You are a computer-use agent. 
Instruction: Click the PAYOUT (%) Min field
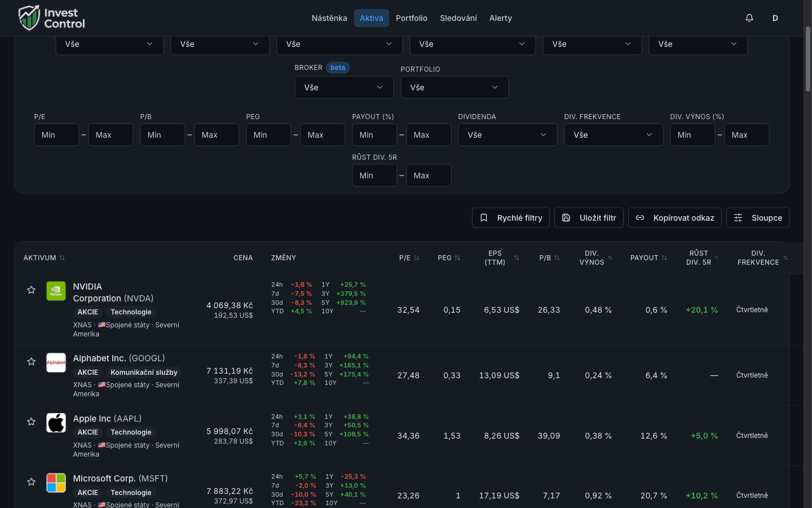374,135
